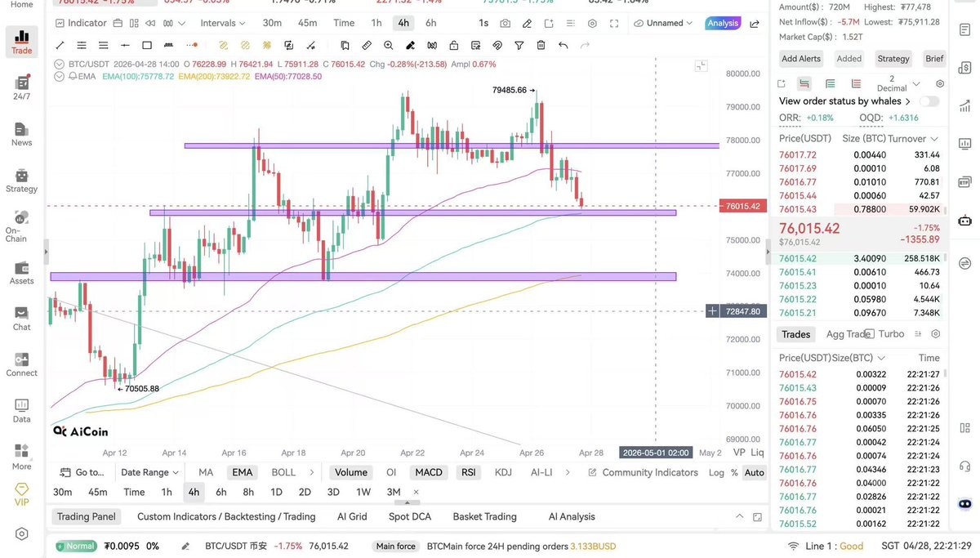Click the Add Alerts button
980x558 pixels.
[x=800, y=59]
